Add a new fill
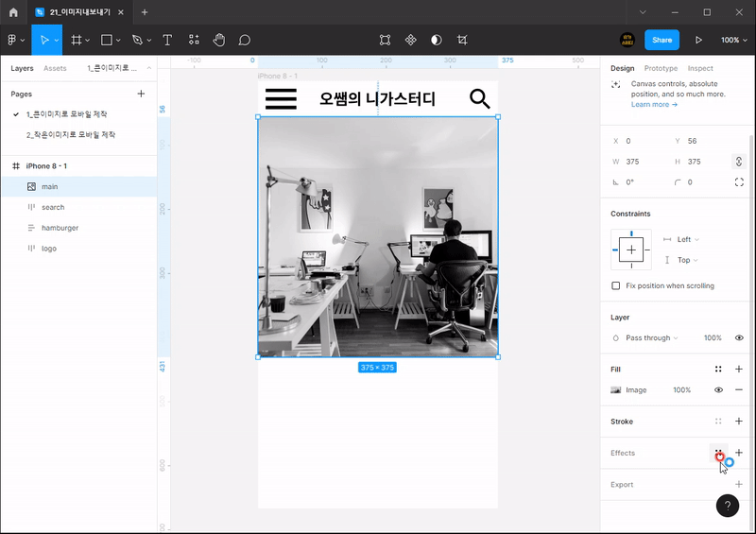Viewport: 756px width, 534px height. click(x=739, y=369)
